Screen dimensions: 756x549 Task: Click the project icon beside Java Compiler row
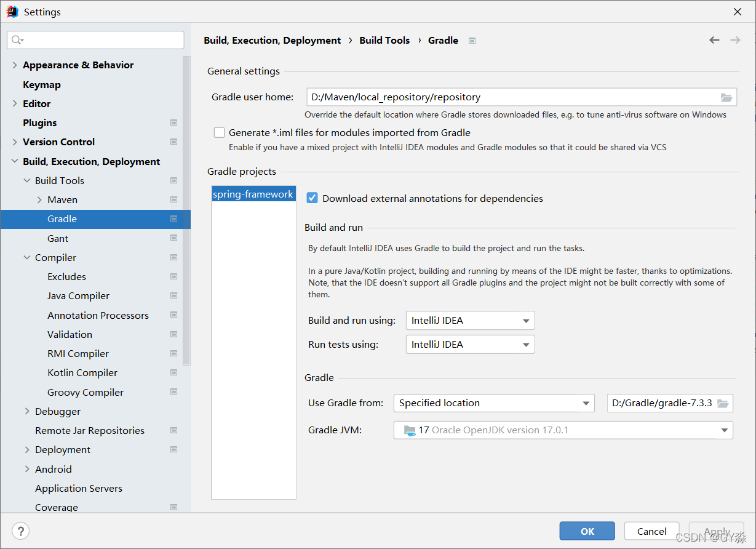click(x=173, y=296)
